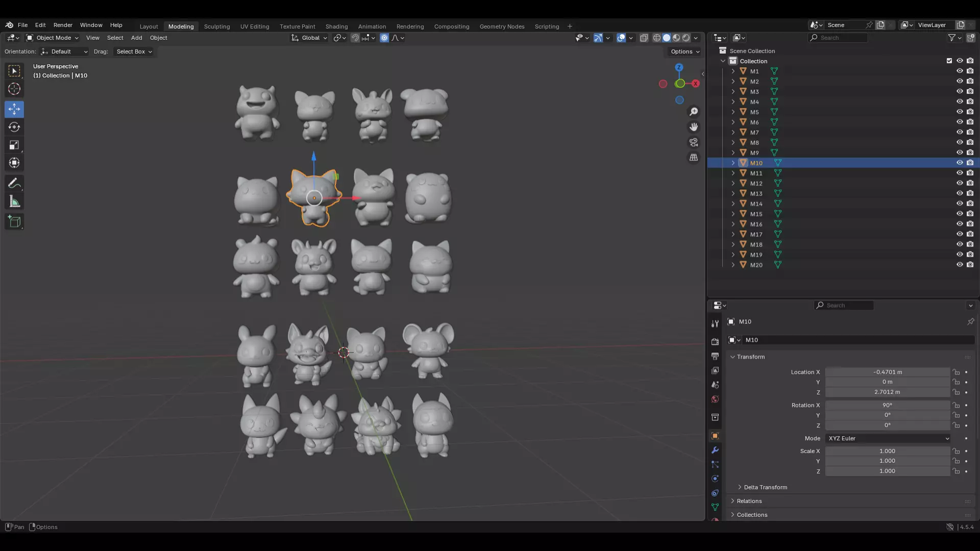Select the Add Cube tool

coord(14,222)
